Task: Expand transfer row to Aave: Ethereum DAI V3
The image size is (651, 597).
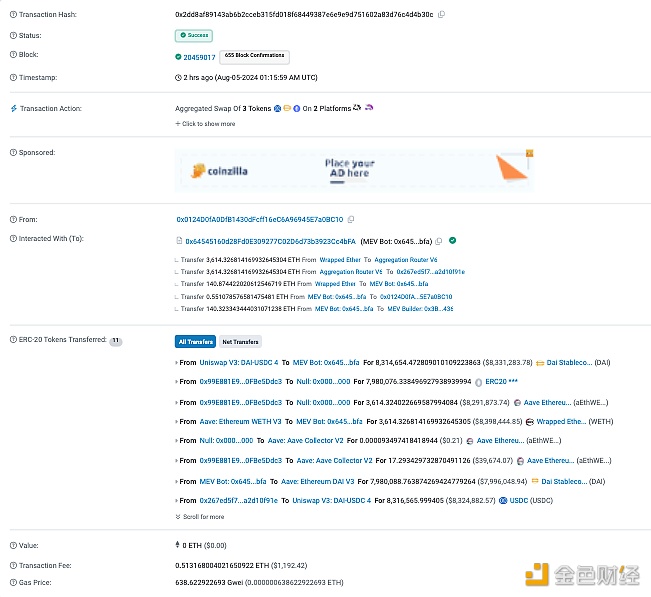Action: [x=176, y=482]
